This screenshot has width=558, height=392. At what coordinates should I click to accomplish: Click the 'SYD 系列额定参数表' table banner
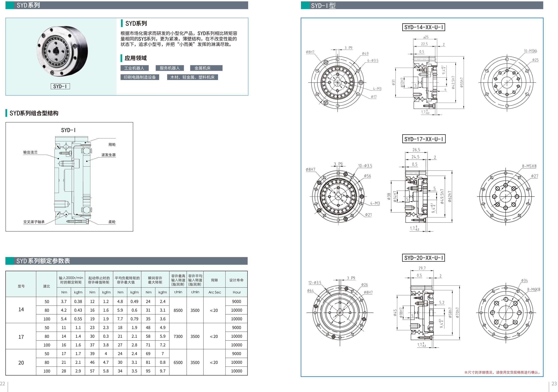click(x=126, y=261)
